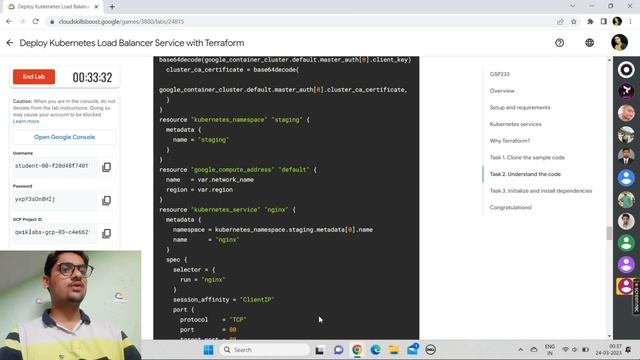Jump to GSP233 section
Image resolution: width=640 pixels, height=360 pixels.
pyautogui.click(x=500, y=74)
